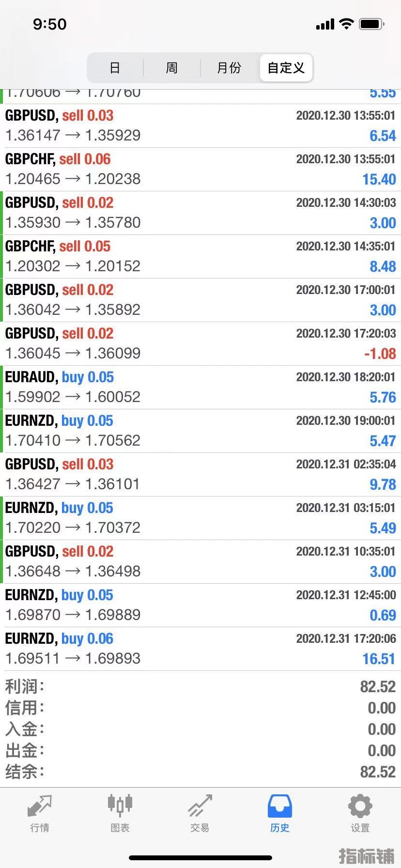Open EURAUD buy 0.05 trade entry
The width and height of the screenshot is (401, 868).
200,387
